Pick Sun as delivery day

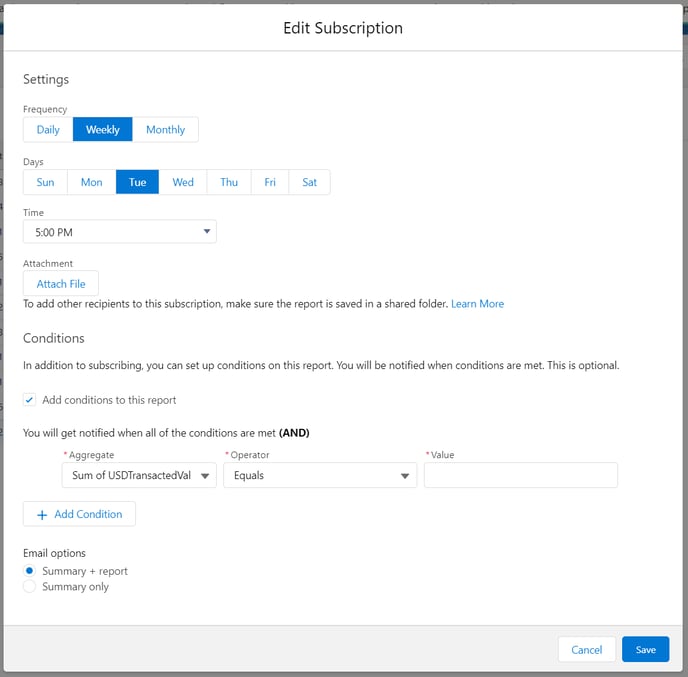click(45, 182)
